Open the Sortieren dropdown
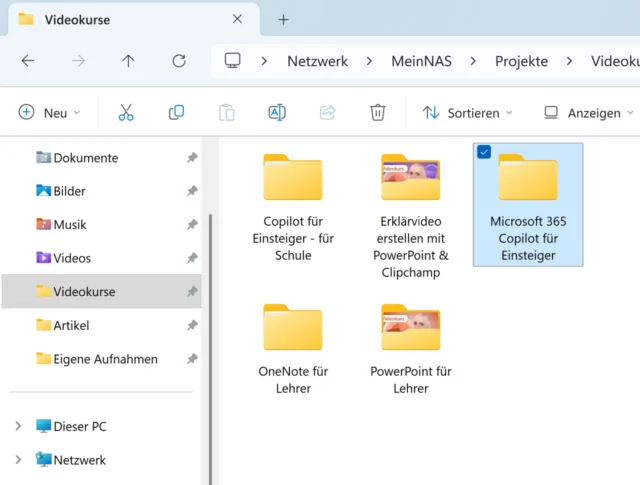640x485 pixels. click(467, 113)
